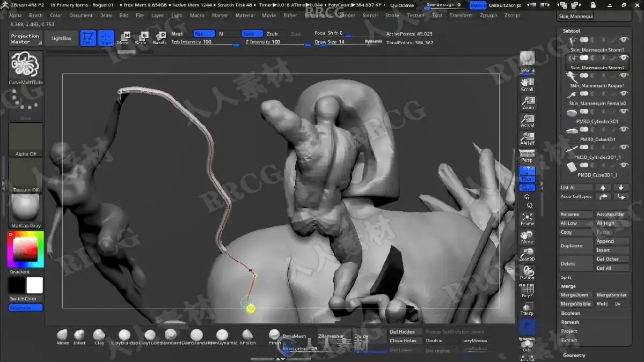Click the Actual size icon
Image resolution: width=644 pixels, height=362 pixels.
click(528, 121)
